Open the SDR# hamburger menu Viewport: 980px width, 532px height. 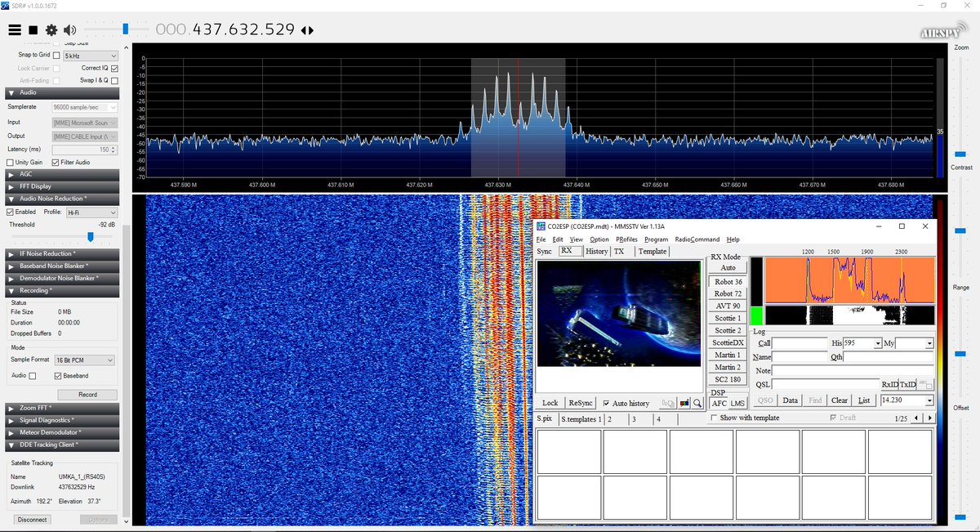pyautogui.click(x=14, y=29)
